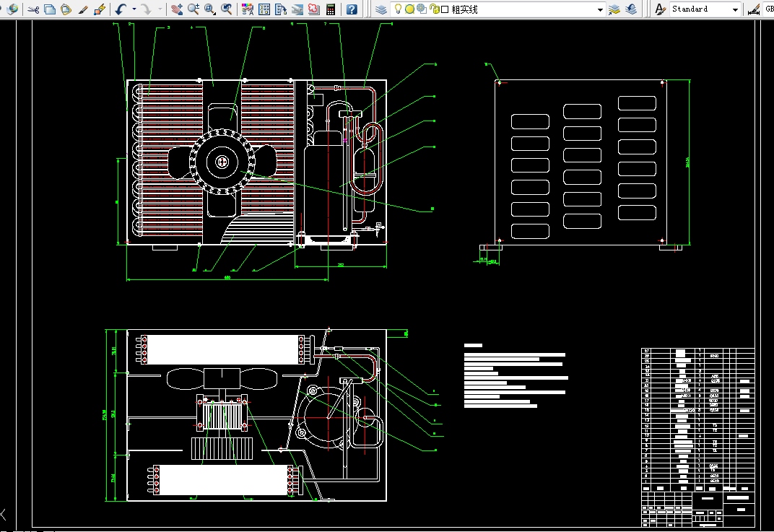
Task: Toggle the layer lock padlock
Action: tap(434, 9)
